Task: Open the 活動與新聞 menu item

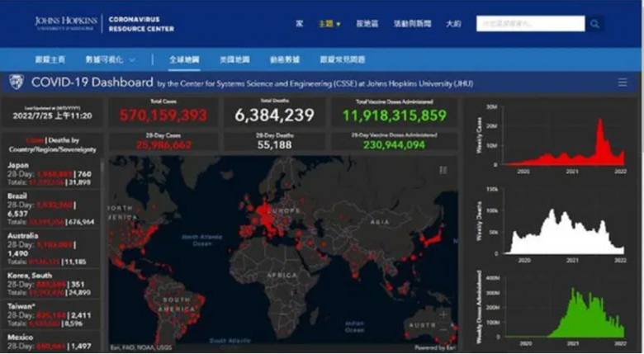Action: point(412,24)
